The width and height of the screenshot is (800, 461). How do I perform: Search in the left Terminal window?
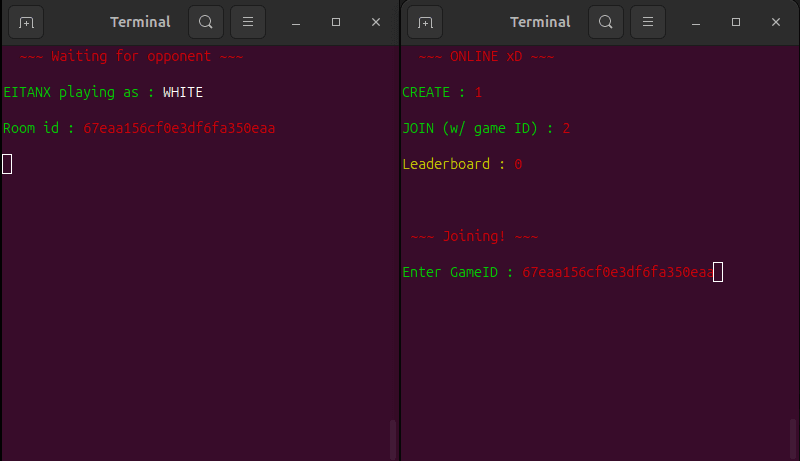pos(206,22)
